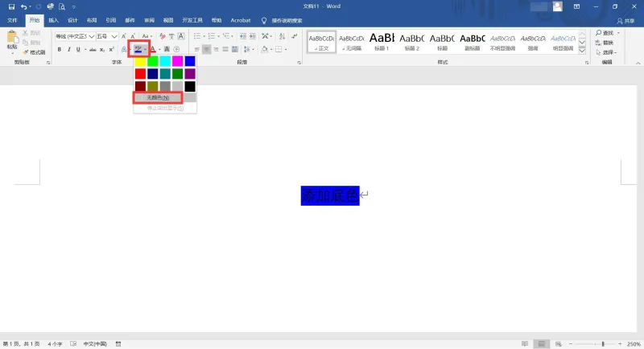This screenshot has height=349, width=644.
Task: Toggle Bold formatting
Action: click(x=59, y=50)
